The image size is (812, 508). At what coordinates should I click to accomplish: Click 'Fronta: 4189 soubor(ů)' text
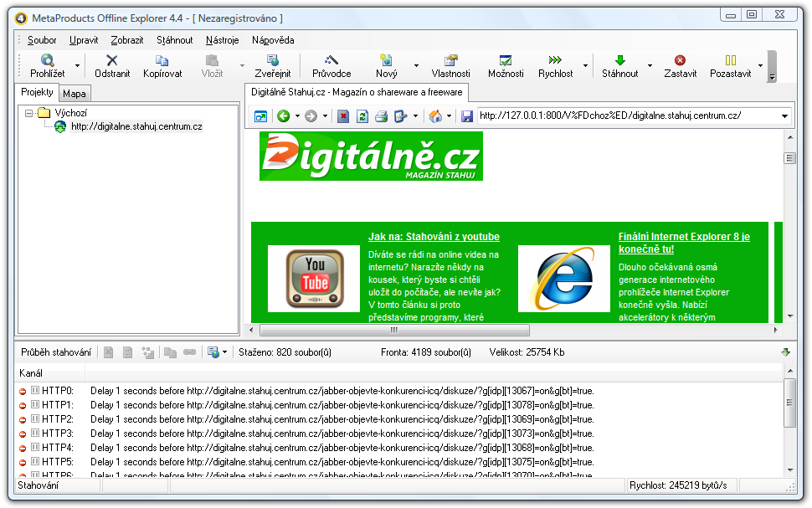426,352
